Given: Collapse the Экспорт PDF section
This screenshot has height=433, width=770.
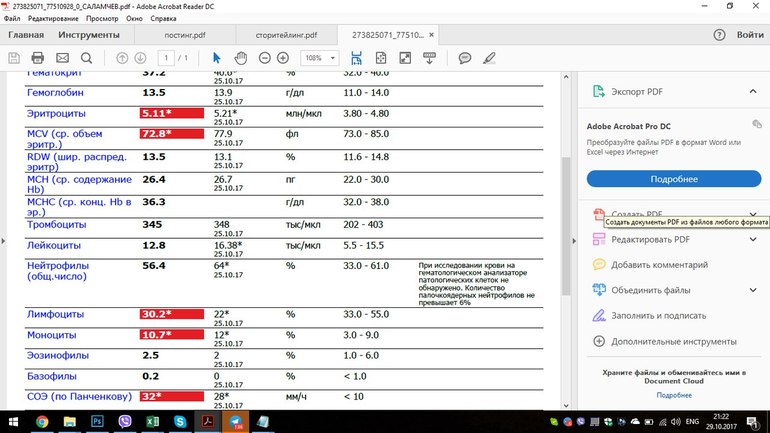Looking at the screenshot, I should [x=752, y=92].
